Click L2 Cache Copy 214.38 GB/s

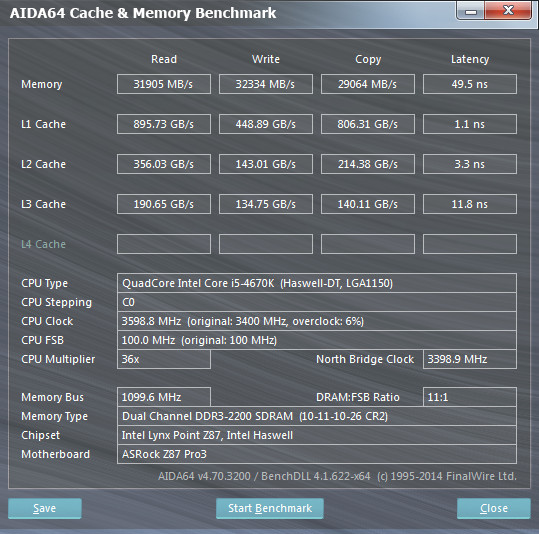[368, 164]
